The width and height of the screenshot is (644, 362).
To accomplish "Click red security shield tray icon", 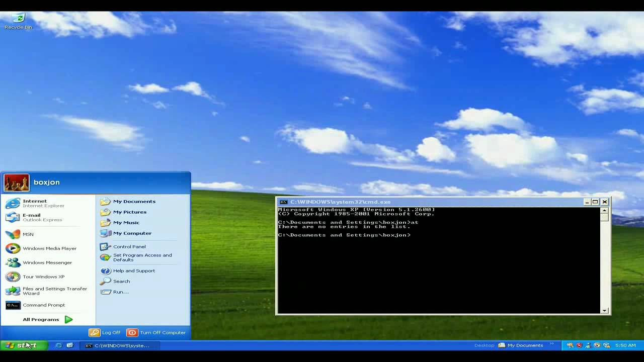I will pos(579,345).
